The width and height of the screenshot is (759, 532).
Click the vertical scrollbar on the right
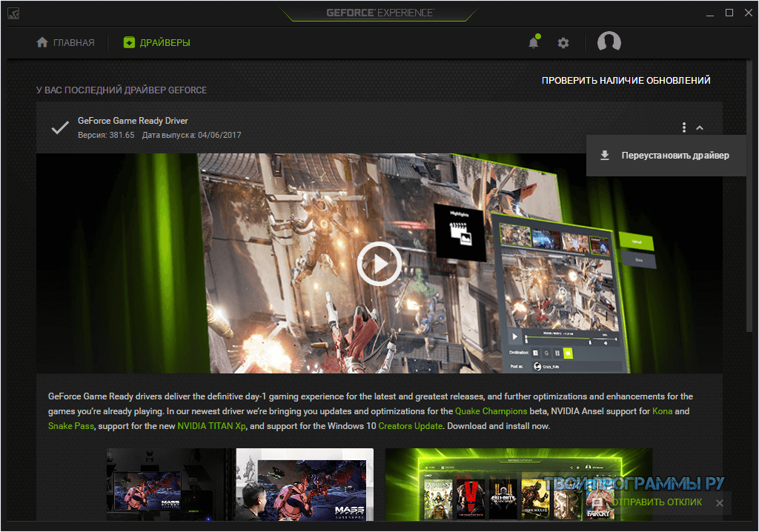pos(749,196)
